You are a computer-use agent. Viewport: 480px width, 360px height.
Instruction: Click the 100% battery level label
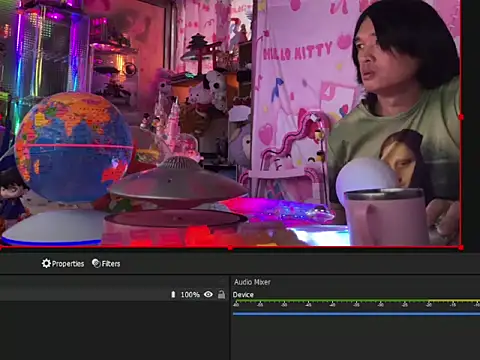[x=190, y=295]
